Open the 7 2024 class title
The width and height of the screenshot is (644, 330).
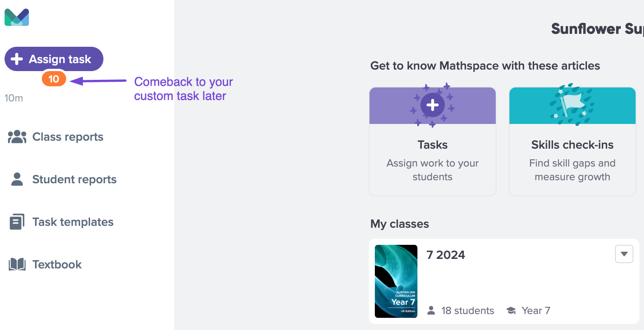[446, 255]
